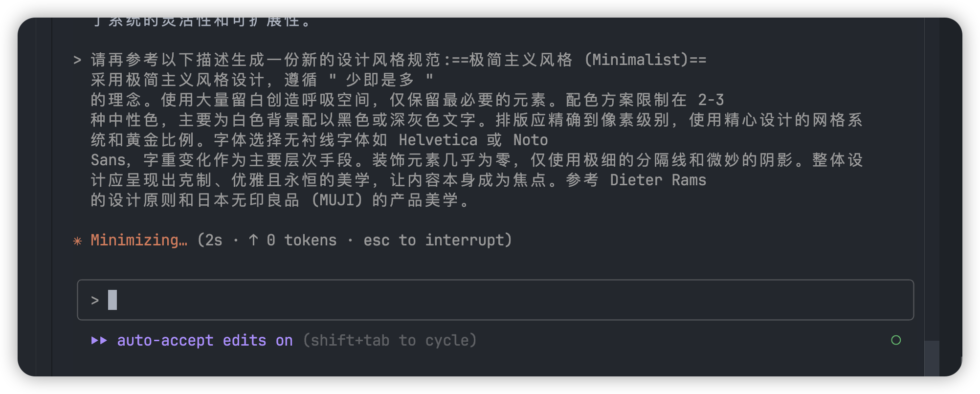Toggle the "auto-accept edits on" mode label
The height and width of the screenshot is (394, 980).
tap(204, 340)
